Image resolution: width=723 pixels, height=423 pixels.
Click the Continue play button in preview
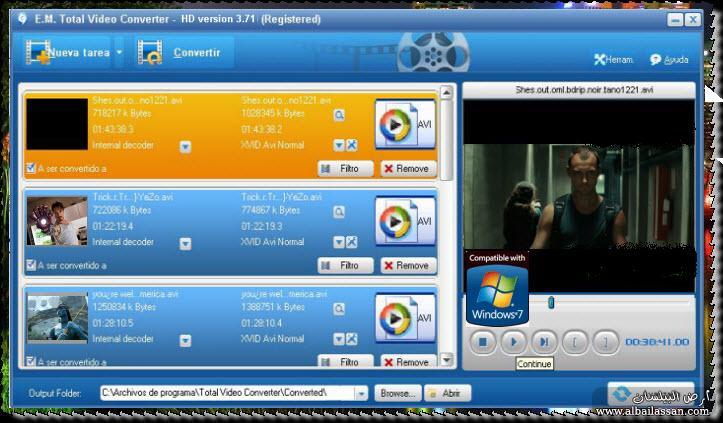[514, 342]
